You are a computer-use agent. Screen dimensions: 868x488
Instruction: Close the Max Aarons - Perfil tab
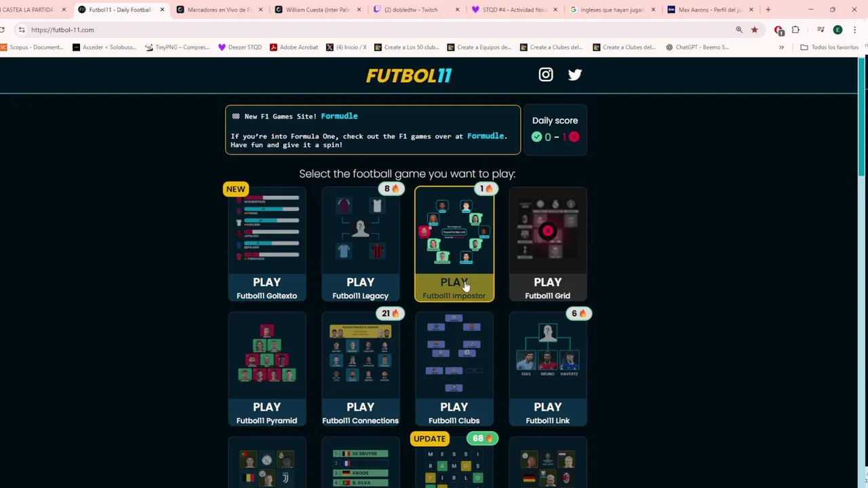point(751,9)
